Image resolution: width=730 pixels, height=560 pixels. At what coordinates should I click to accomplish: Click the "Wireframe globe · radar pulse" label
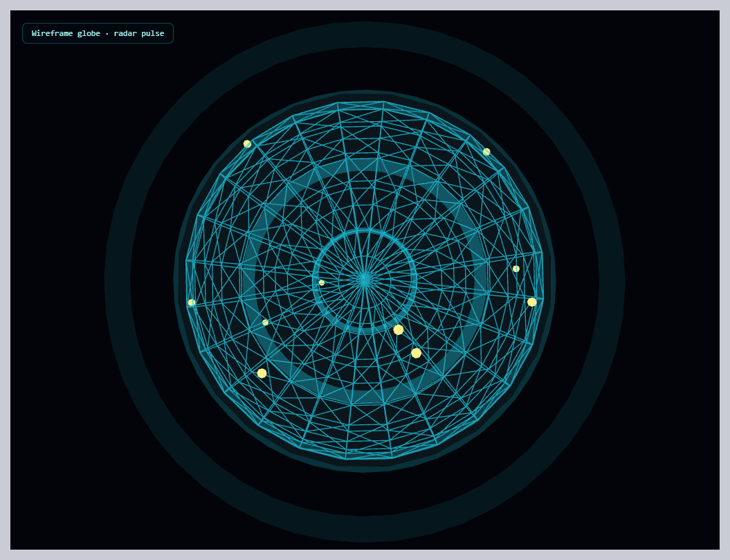pyautogui.click(x=98, y=33)
